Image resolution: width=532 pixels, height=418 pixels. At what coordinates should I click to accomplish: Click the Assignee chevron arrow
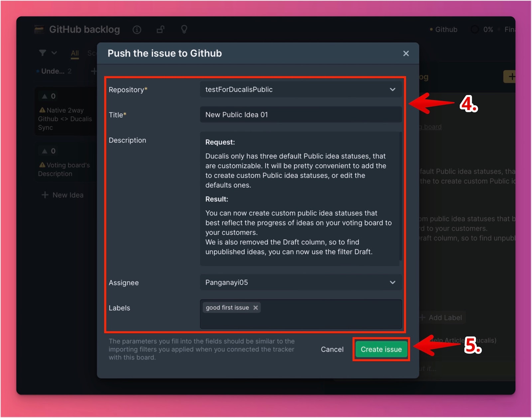tap(392, 282)
